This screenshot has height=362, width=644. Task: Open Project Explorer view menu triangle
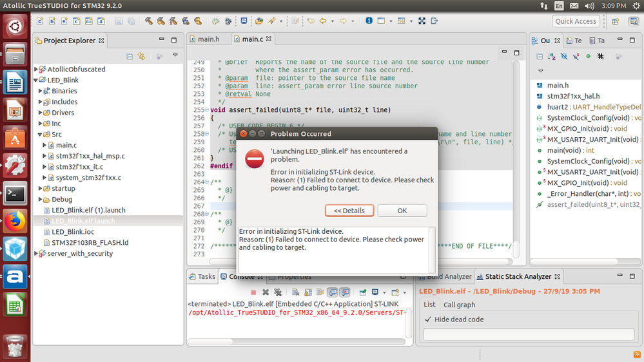click(175, 55)
